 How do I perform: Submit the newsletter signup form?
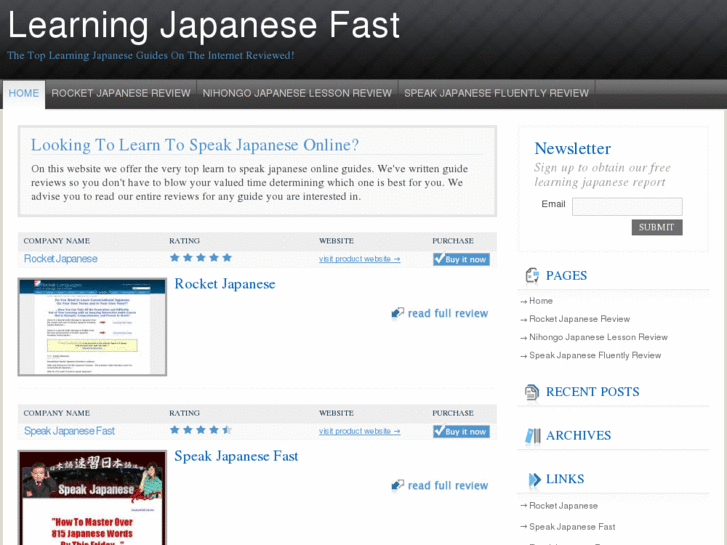(x=657, y=227)
